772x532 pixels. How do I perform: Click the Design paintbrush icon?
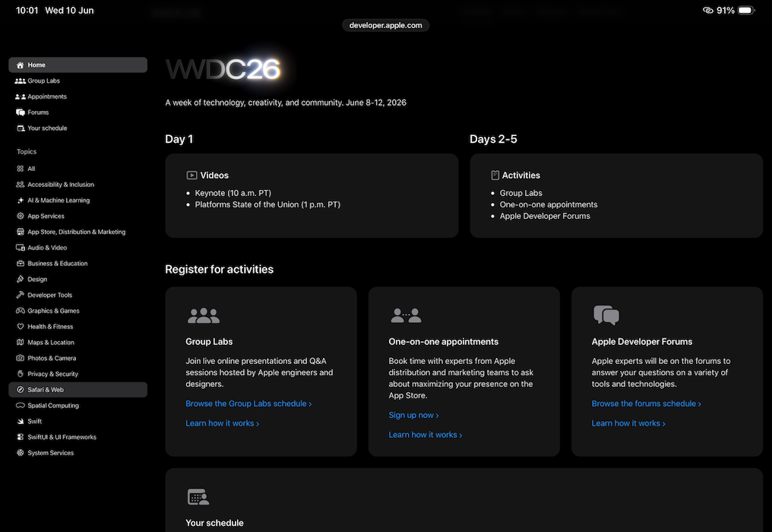tap(21, 279)
